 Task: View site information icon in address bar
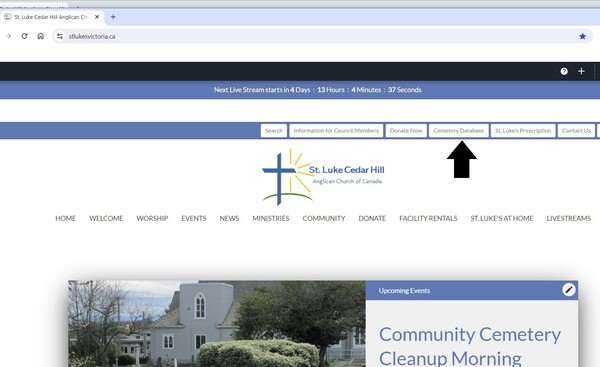pos(60,36)
